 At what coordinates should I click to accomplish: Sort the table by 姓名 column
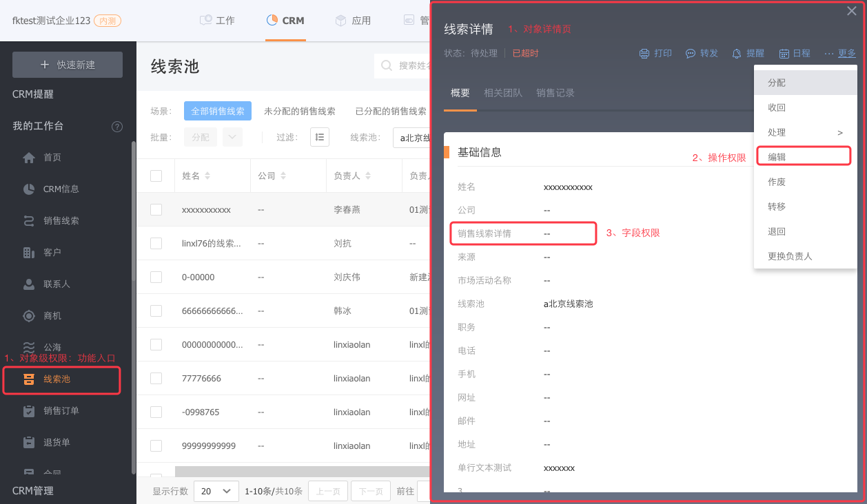point(207,176)
